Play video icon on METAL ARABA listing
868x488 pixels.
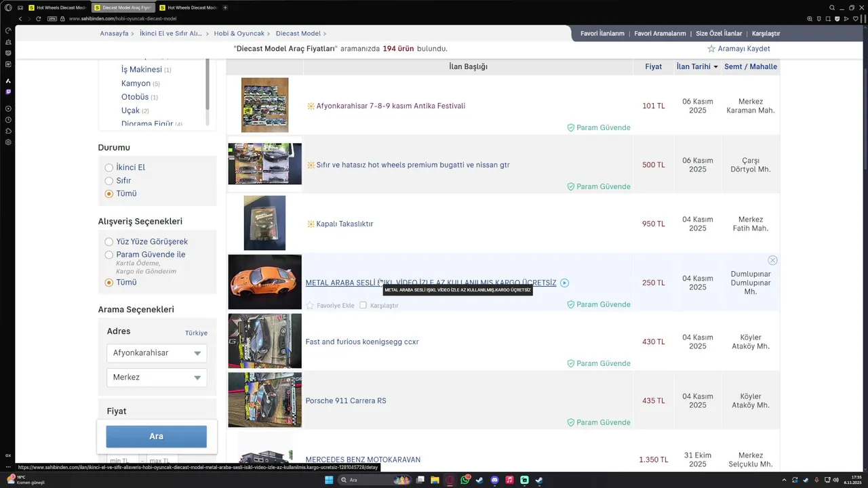(x=564, y=283)
